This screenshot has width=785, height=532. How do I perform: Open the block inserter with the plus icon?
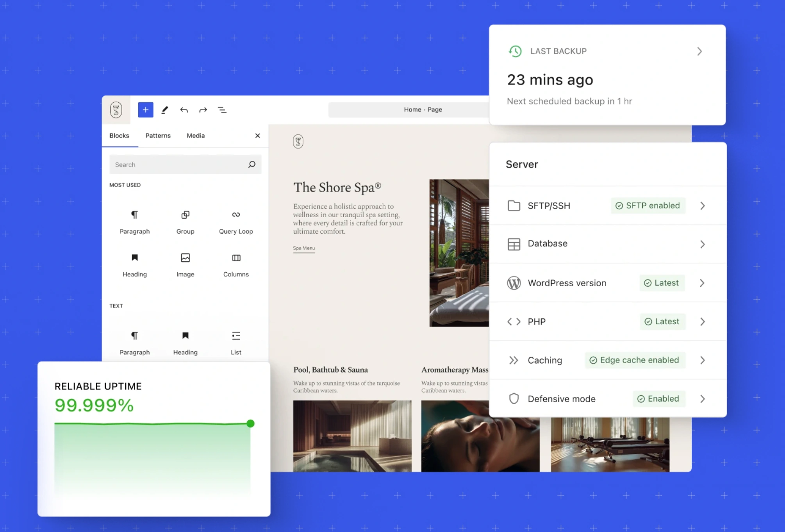click(x=145, y=110)
